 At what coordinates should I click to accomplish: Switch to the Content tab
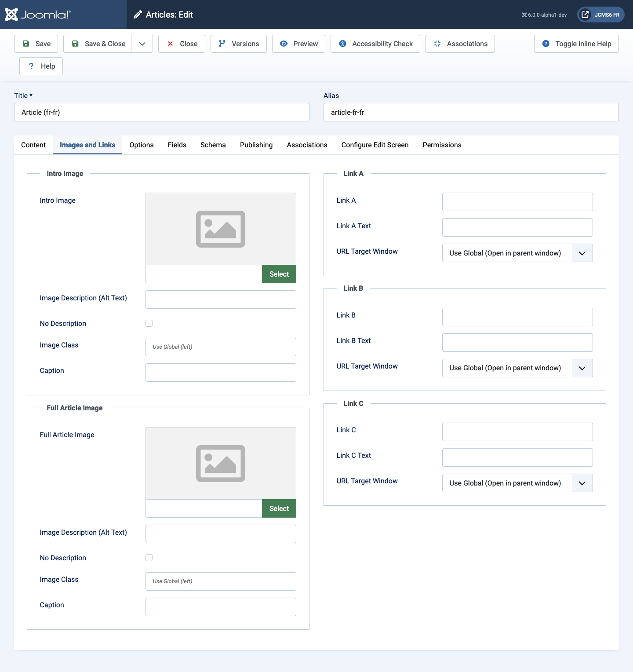(x=33, y=145)
